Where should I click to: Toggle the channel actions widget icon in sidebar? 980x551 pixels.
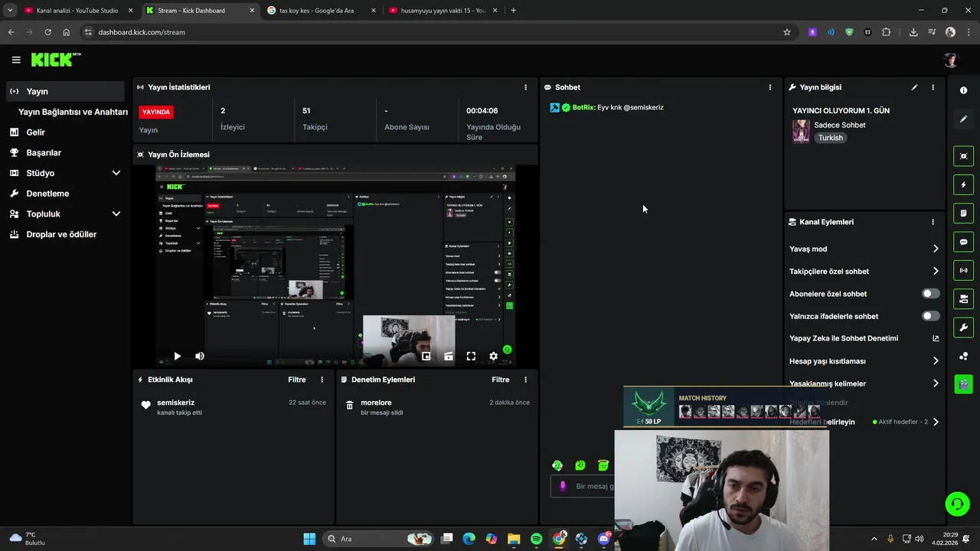pyautogui.click(x=963, y=298)
